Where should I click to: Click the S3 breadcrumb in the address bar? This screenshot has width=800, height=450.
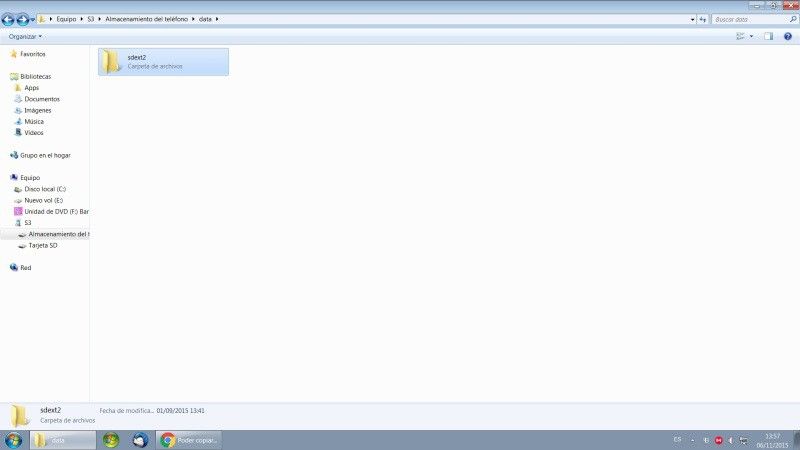(91, 19)
